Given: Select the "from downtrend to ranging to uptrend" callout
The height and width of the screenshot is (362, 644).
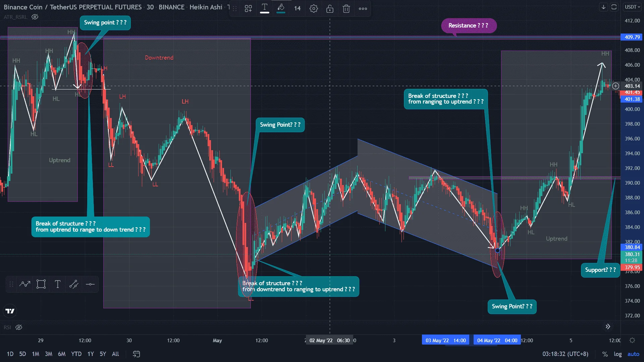Looking at the screenshot, I should pyautogui.click(x=299, y=286).
